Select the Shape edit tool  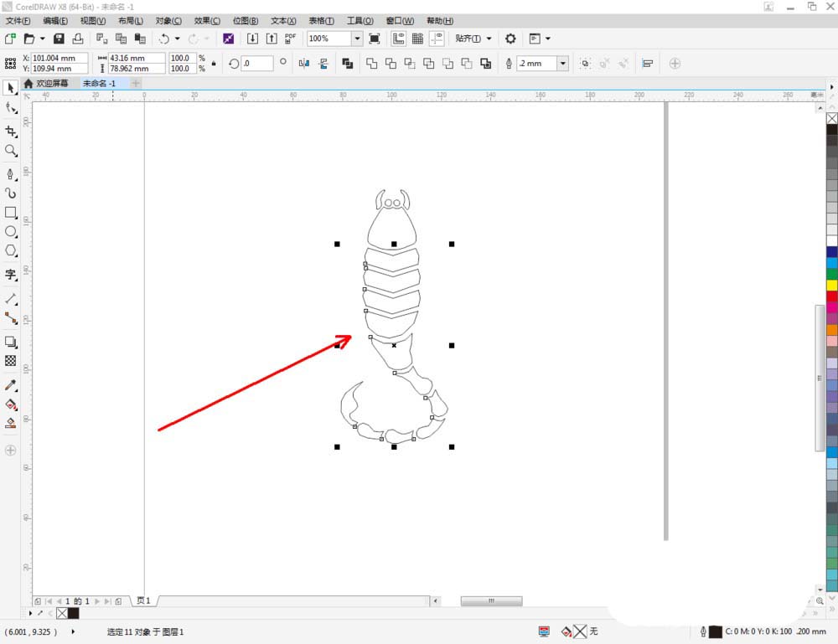coord(10,108)
